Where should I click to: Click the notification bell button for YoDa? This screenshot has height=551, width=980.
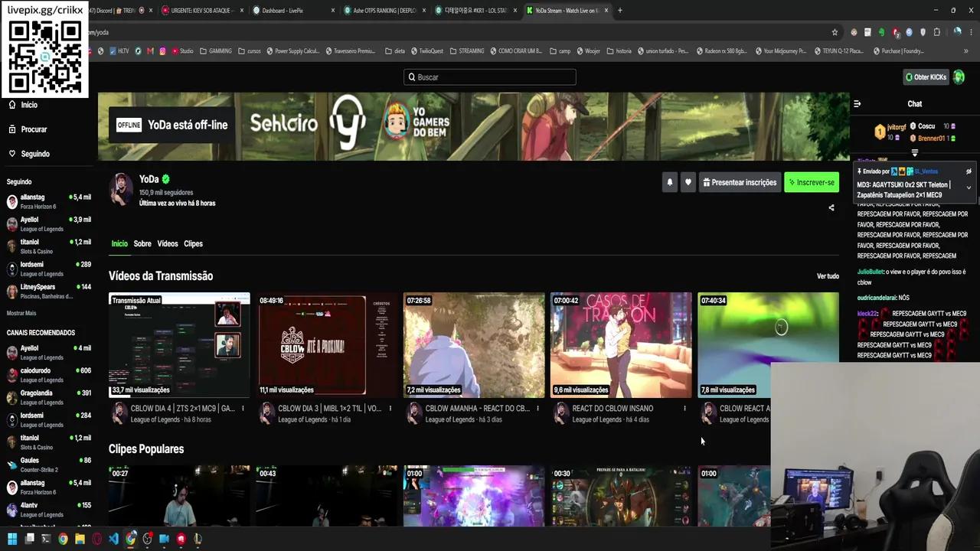[x=669, y=182]
